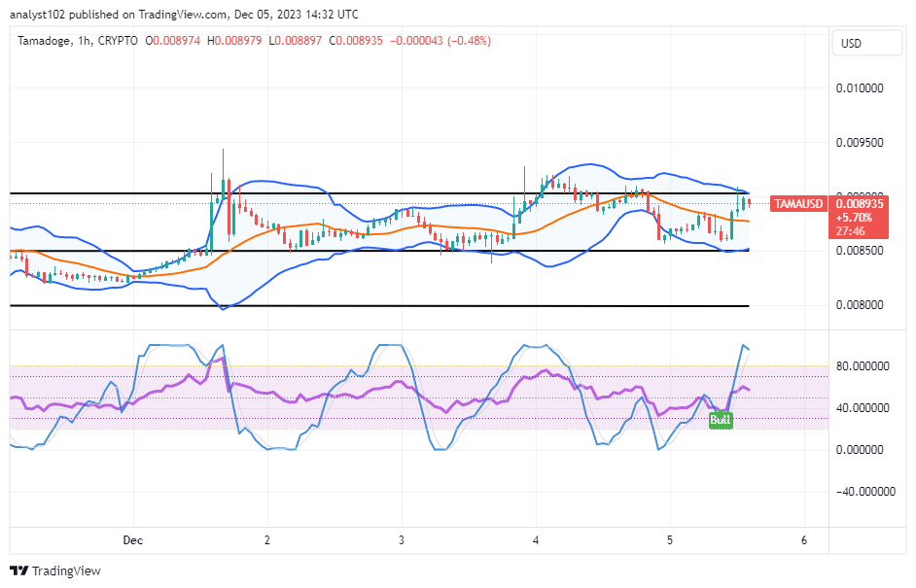Click date 3 on time axis
Screen dimensions: 916x588
click(402, 540)
